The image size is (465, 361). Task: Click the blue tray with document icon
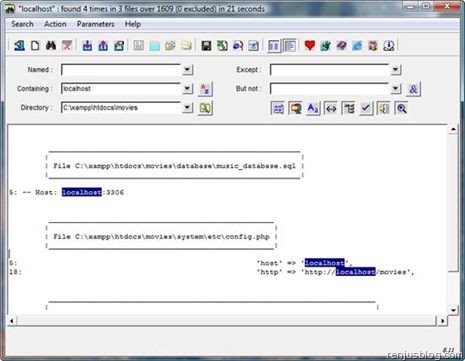click(119, 45)
